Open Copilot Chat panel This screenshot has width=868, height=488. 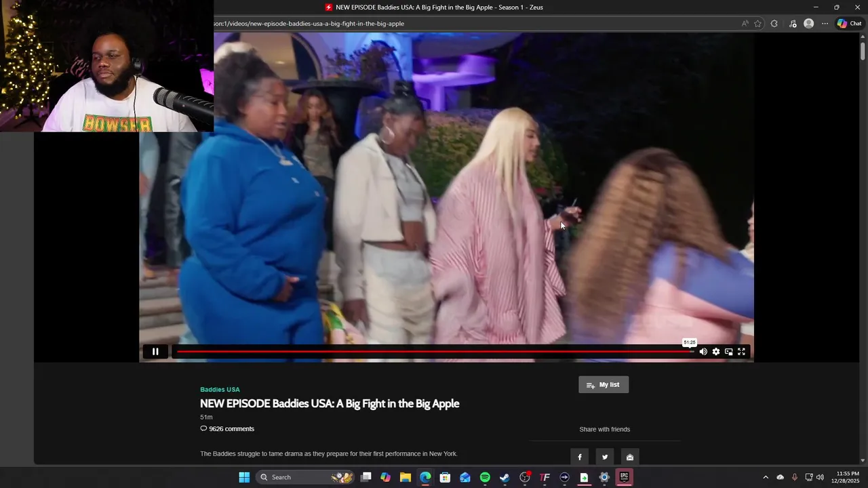[x=849, y=24]
